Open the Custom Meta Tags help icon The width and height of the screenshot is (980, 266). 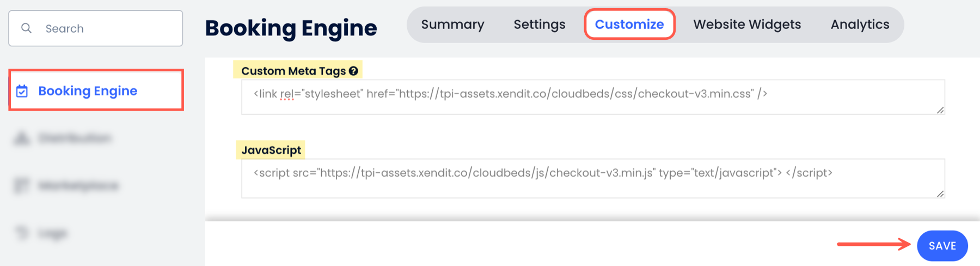click(x=353, y=71)
